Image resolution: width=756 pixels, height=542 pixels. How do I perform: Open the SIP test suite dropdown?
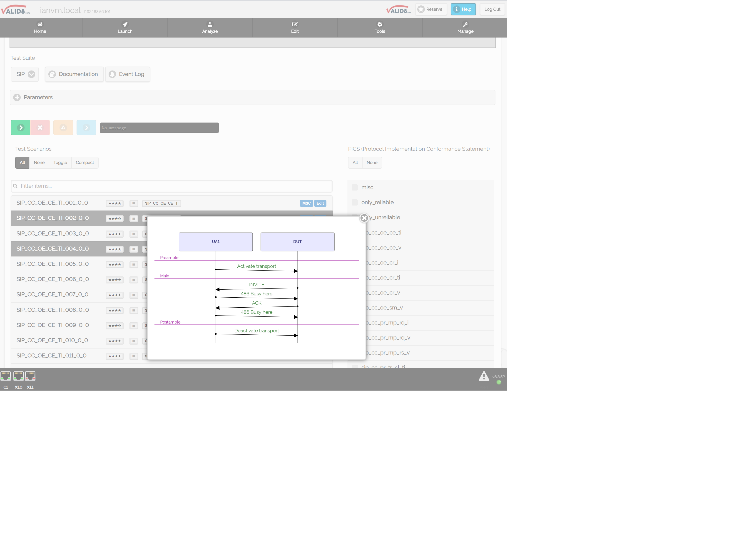pos(24,74)
